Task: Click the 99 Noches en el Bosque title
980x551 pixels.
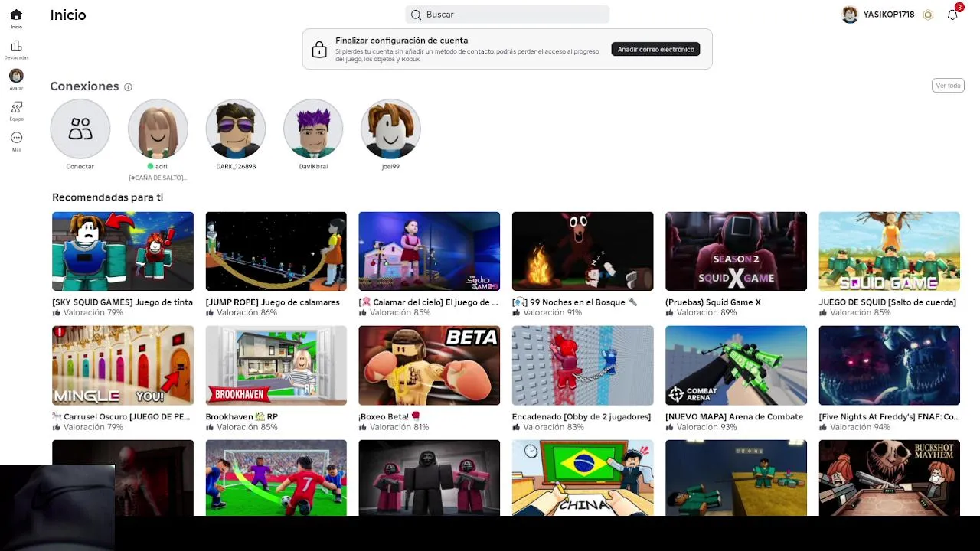Action: (x=577, y=302)
